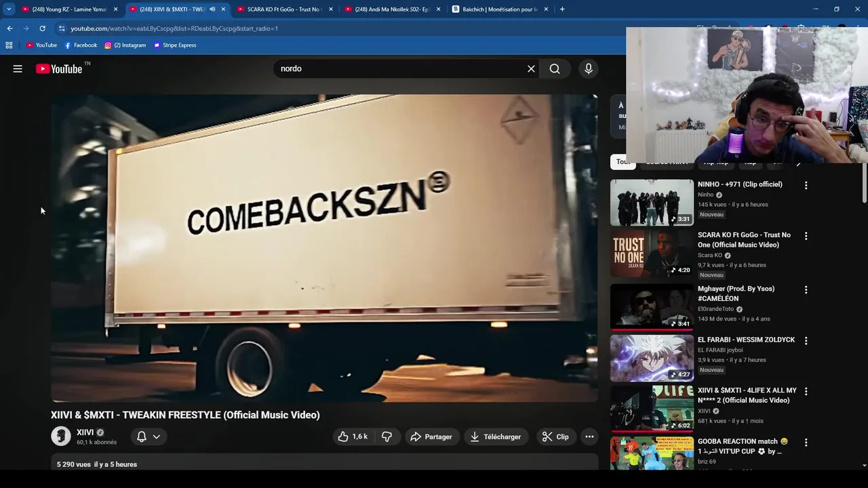Click the COMEBACKSZN video player

tap(324, 248)
